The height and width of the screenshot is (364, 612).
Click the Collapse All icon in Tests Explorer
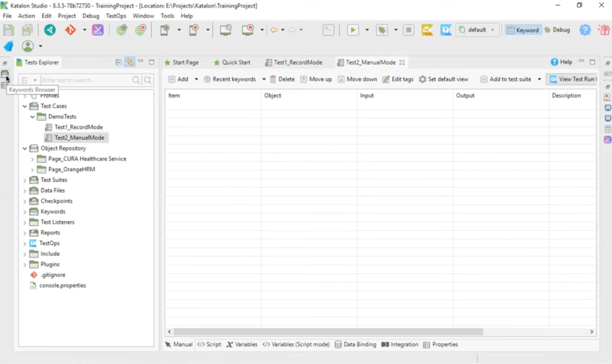click(x=119, y=62)
